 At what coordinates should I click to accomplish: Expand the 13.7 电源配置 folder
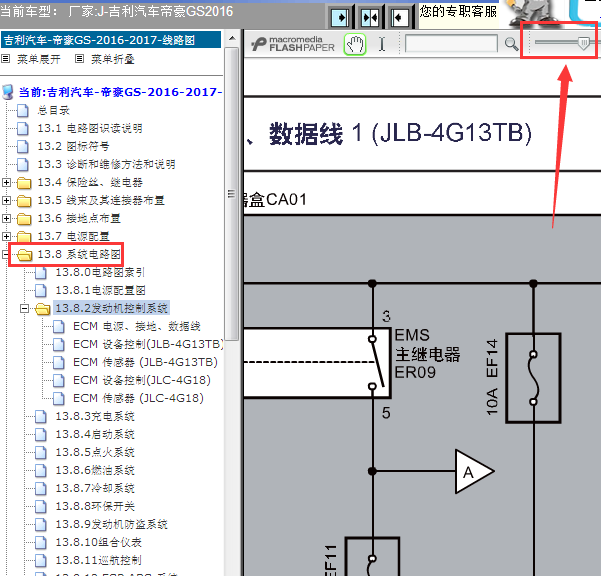click(x=6, y=236)
